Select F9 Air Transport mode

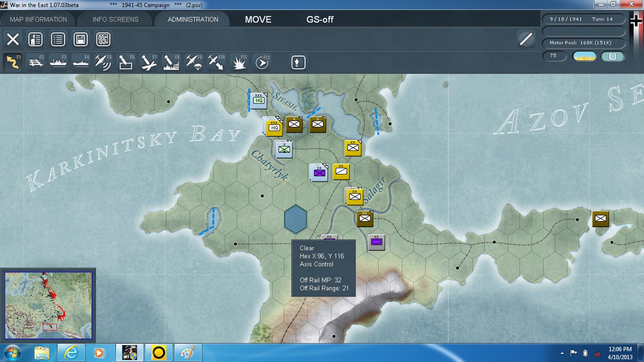pos(194,62)
